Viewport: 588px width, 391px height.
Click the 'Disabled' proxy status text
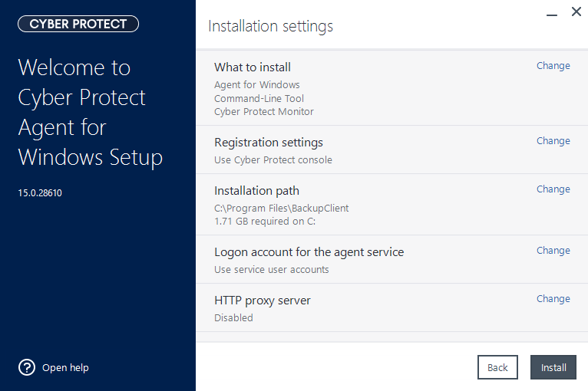point(233,318)
